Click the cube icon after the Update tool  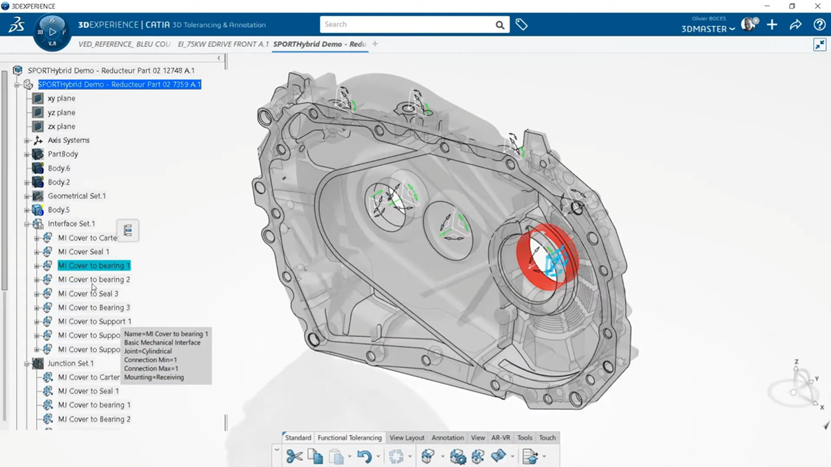tap(428, 456)
